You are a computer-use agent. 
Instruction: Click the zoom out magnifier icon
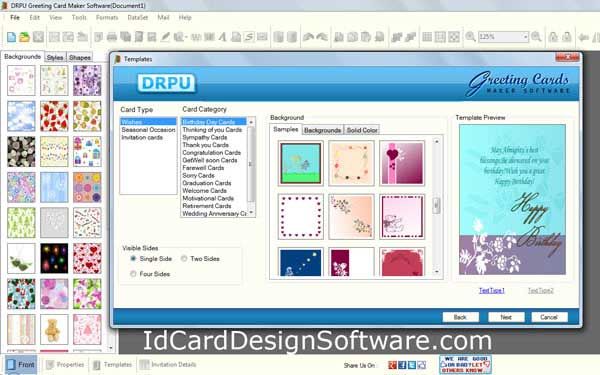click(536, 37)
